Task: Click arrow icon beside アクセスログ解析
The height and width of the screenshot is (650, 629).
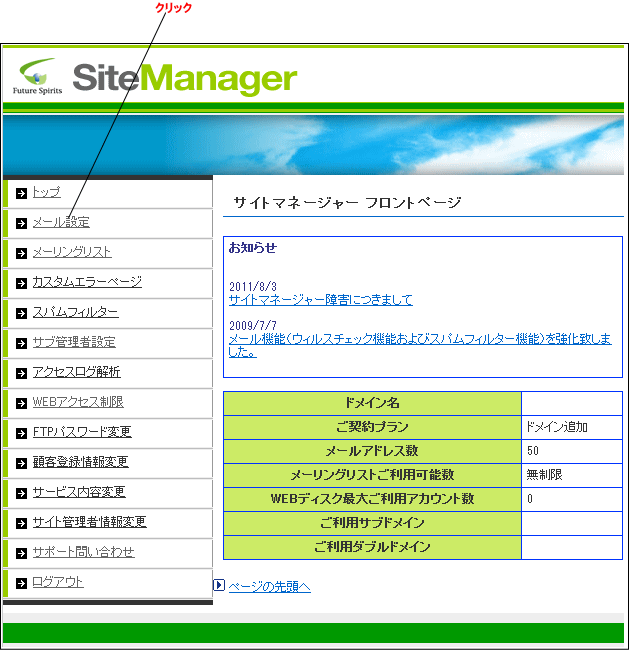Action: point(21,373)
